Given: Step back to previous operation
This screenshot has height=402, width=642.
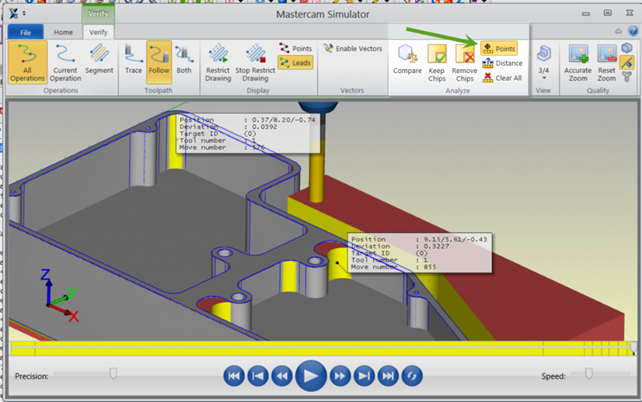Looking at the screenshot, I should [x=258, y=376].
